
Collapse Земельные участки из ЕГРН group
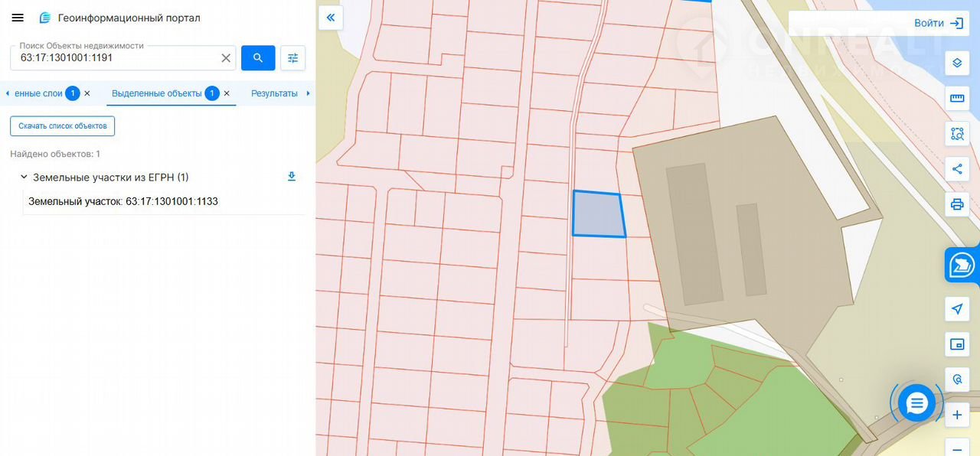coord(24,178)
